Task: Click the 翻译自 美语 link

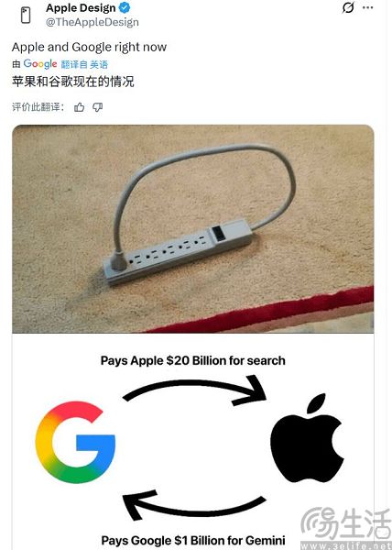Action: (84, 64)
